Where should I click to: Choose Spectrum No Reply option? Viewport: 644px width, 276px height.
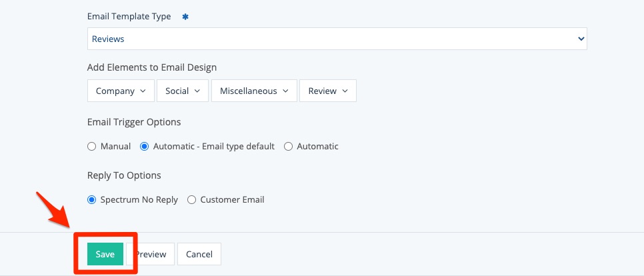coord(92,200)
